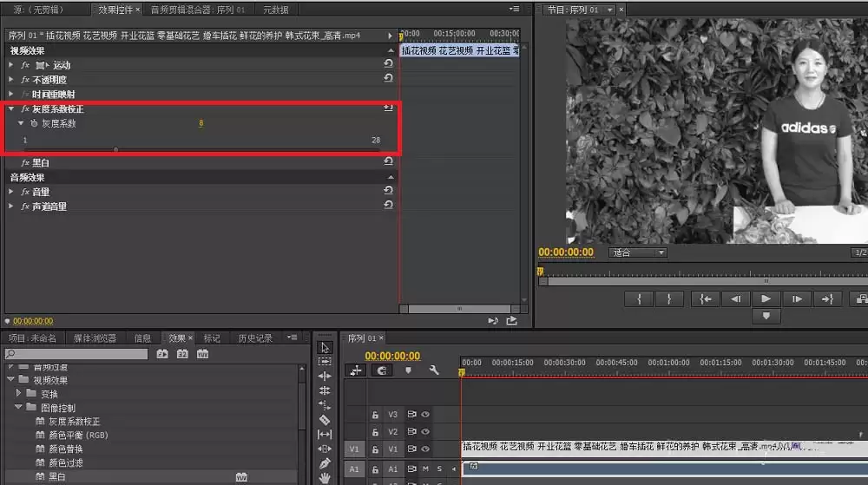Click the Mark In button in program monitor
Screen dimensions: 868x485
(639, 298)
